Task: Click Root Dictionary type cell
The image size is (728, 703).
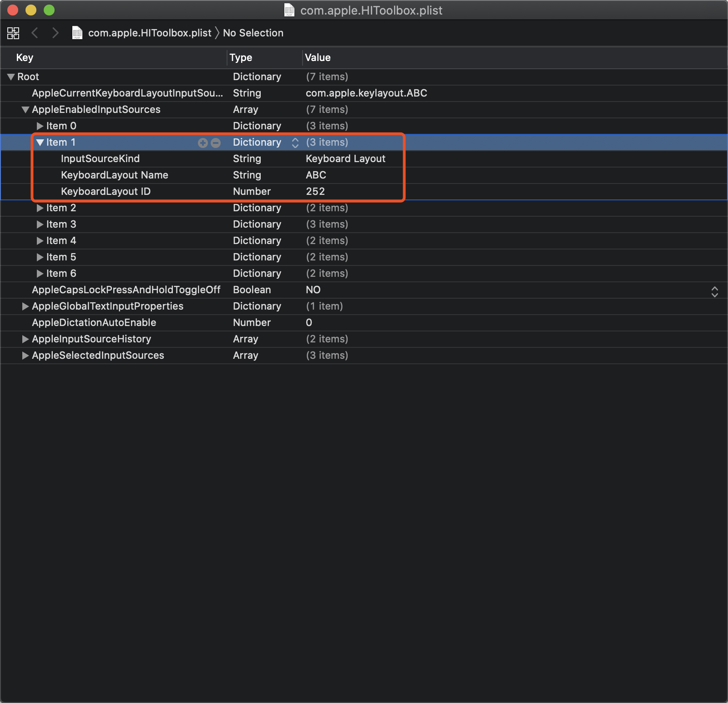Action: (x=257, y=76)
